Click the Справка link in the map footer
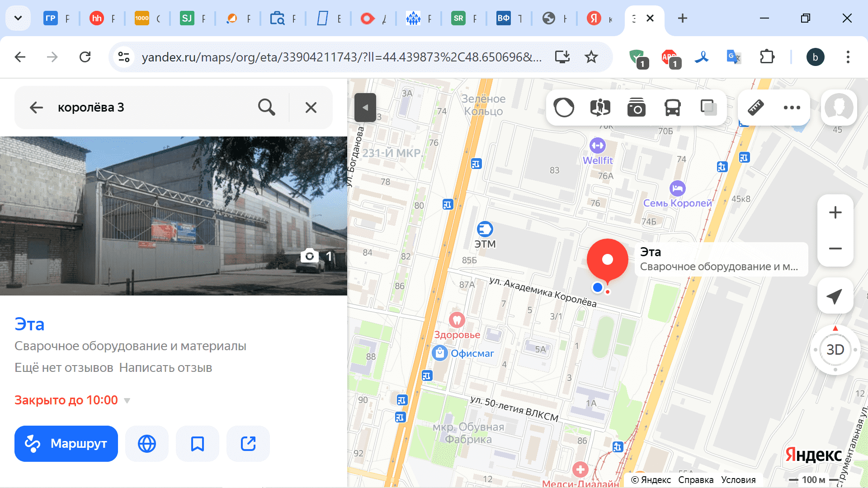 point(696,480)
